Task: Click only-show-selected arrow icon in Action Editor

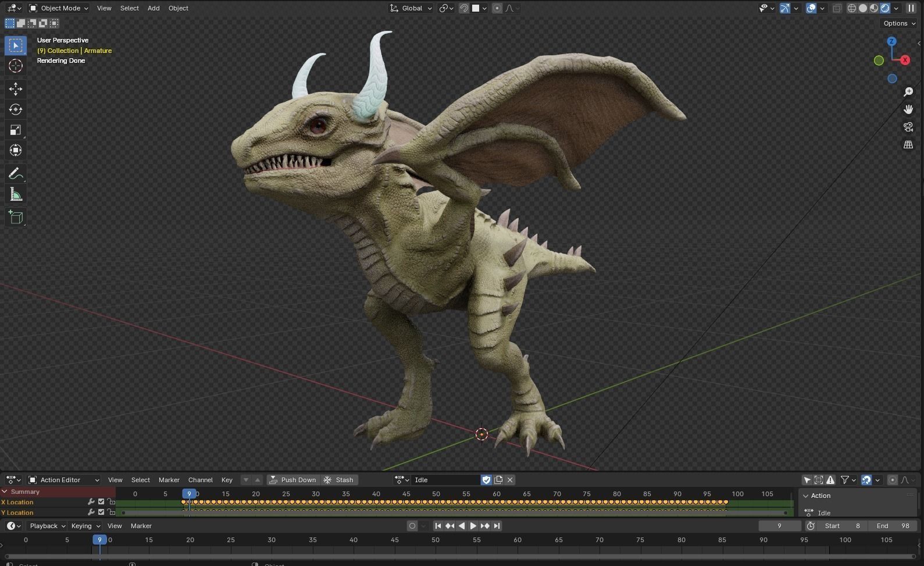Action: tap(807, 480)
